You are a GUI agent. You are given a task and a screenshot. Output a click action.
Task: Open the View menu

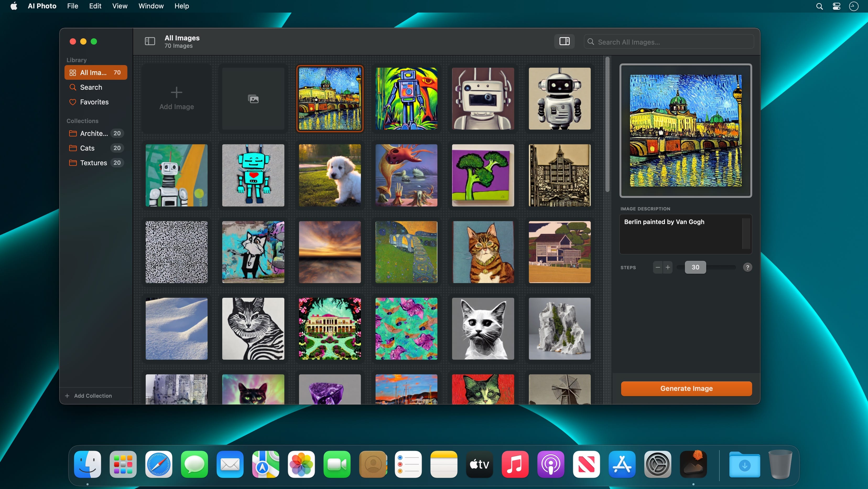(x=120, y=6)
